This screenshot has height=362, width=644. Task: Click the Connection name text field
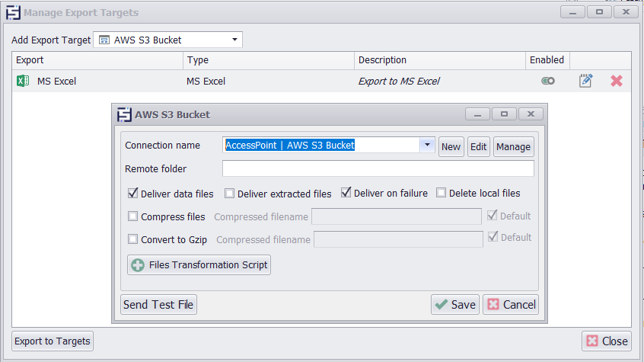click(x=321, y=145)
